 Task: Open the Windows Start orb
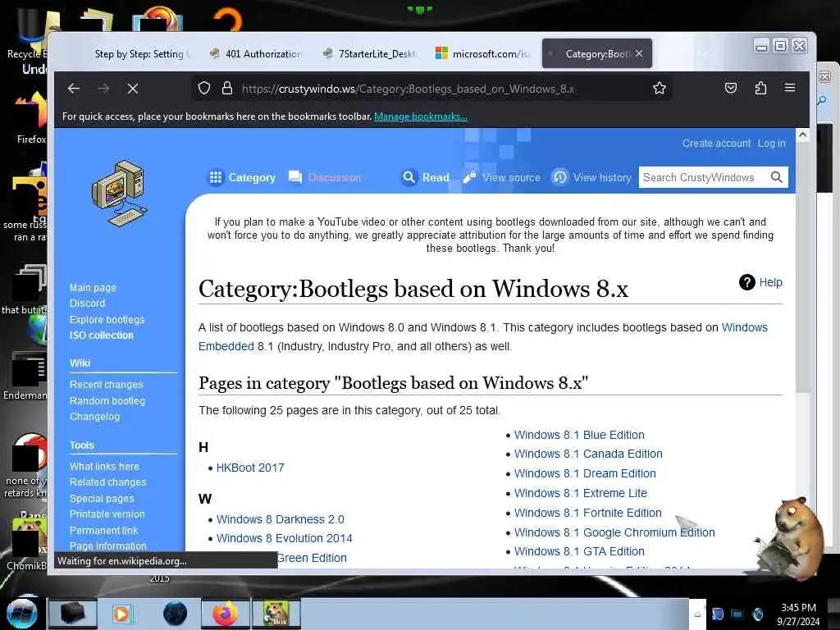21,613
